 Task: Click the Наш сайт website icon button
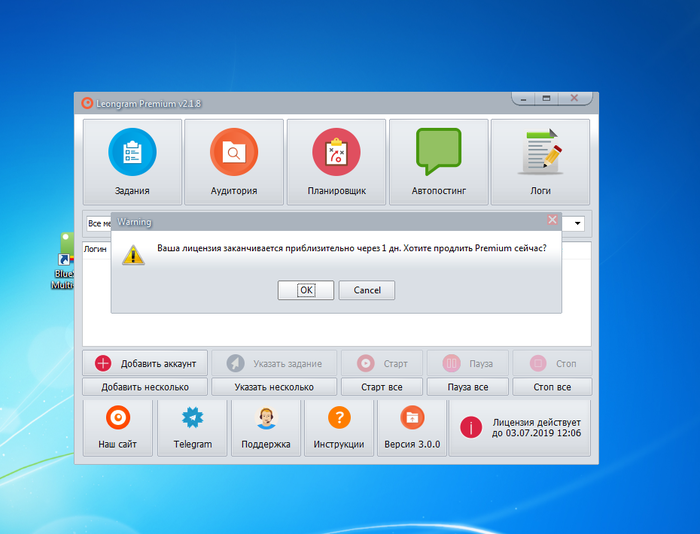(x=118, y=427)
